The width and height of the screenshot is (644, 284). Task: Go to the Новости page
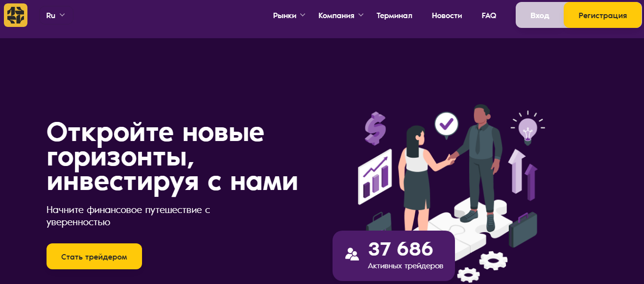pos(447,15)
